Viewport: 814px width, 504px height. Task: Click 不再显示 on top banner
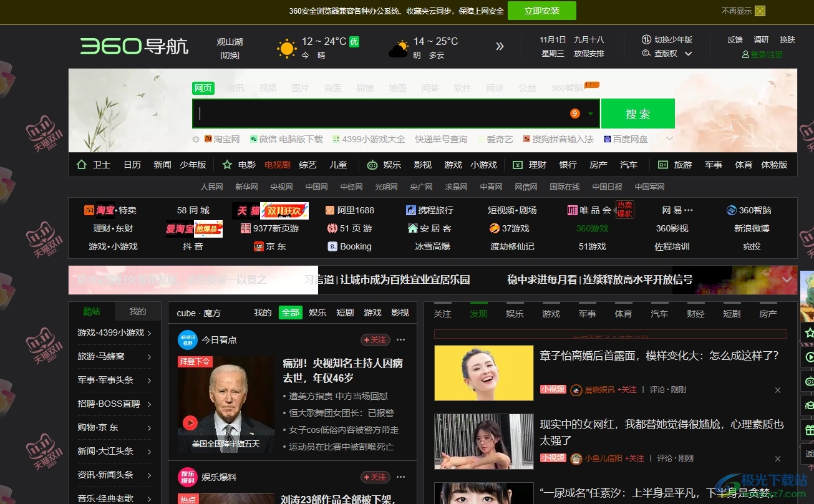pyautogui.click(x=737, y=11)
